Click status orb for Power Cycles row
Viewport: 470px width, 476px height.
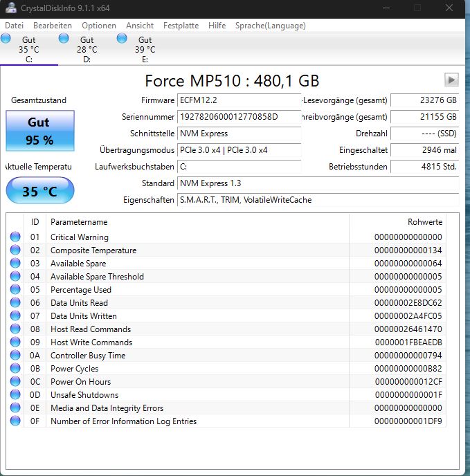[15, 368]
